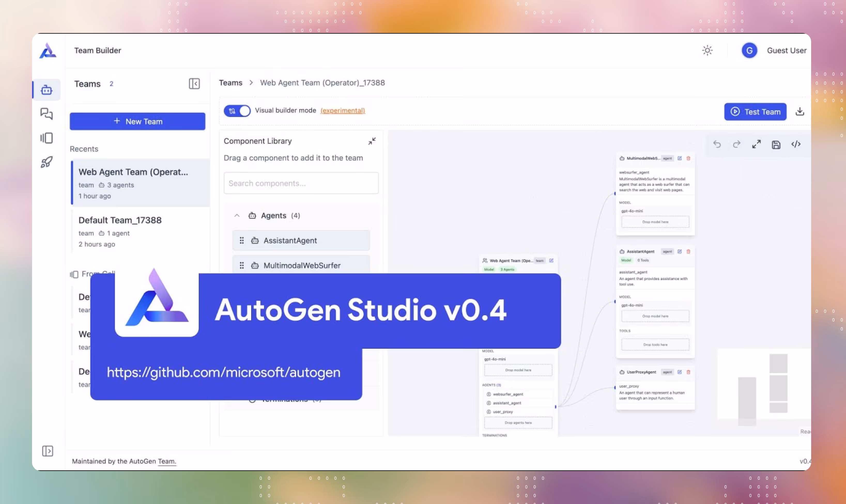Viewport: 846px width, 504px height.
Task: Edit the Web Agent Team node
Action: [x=551, y=261]
